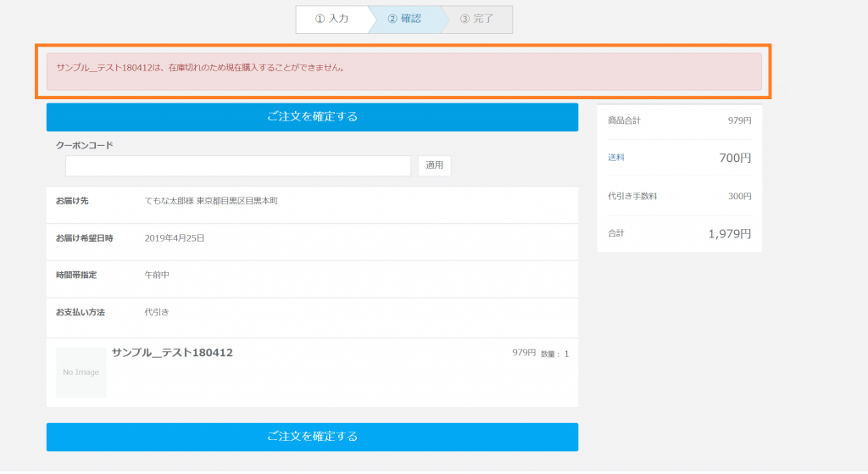Image resolution: width=868 pixels, height=474 pixels.
Task: Go back to step ① 入力
Action: pyautogui.click(x=332, y=19)
